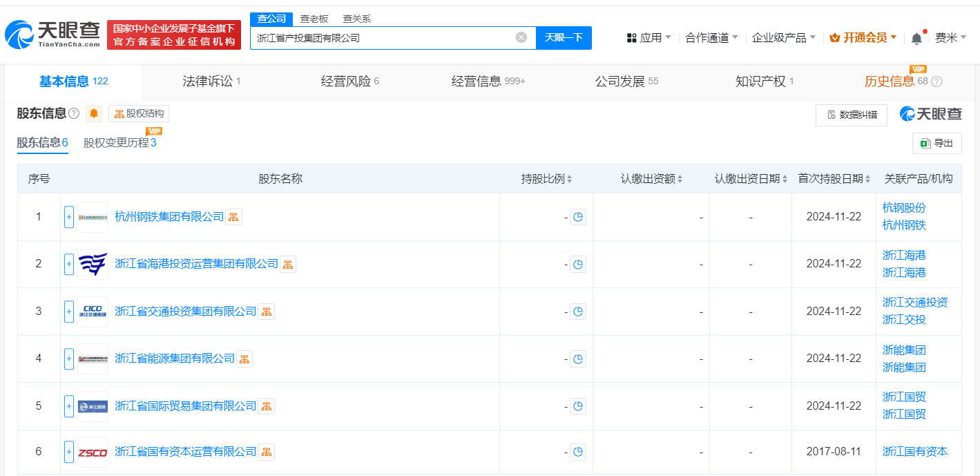The height and width of the screenshot is (476, 980).
Task: Open the 浙江省能源集团有限公司 company link
Action: coord(175,359)
